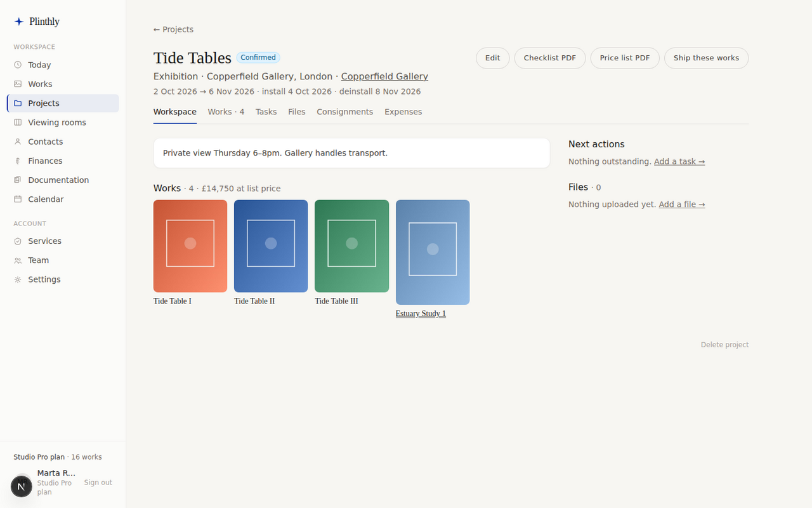The height and width of the screenshot is (508, 812).
Task: Click the Next actions heading
Action: coord(596,144)
